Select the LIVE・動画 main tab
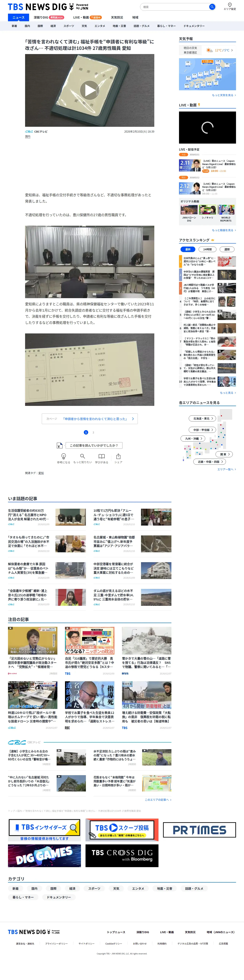Image resolution: width=244 pixels, height=980 pixels. pyautogui.click(x=87, y=17)
